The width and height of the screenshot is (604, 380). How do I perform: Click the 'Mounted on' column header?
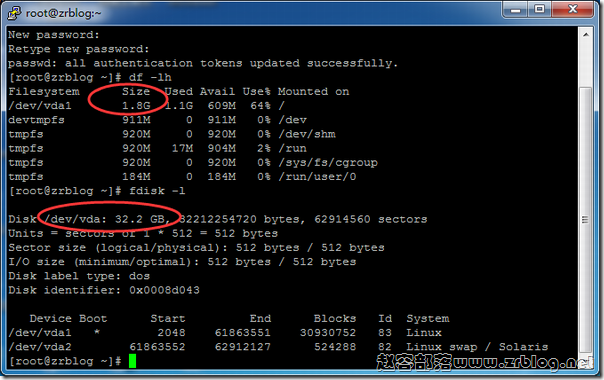pos(314,92)
